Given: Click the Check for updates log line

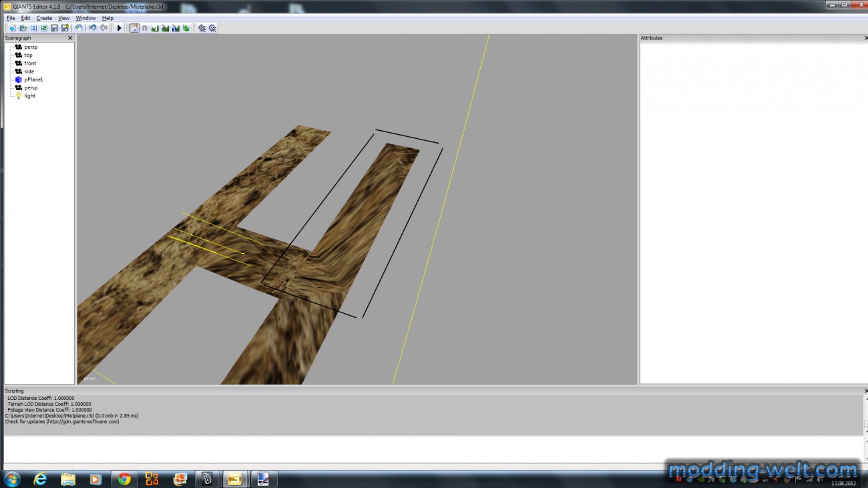Looking at the screenshot, I should (62, 422).
